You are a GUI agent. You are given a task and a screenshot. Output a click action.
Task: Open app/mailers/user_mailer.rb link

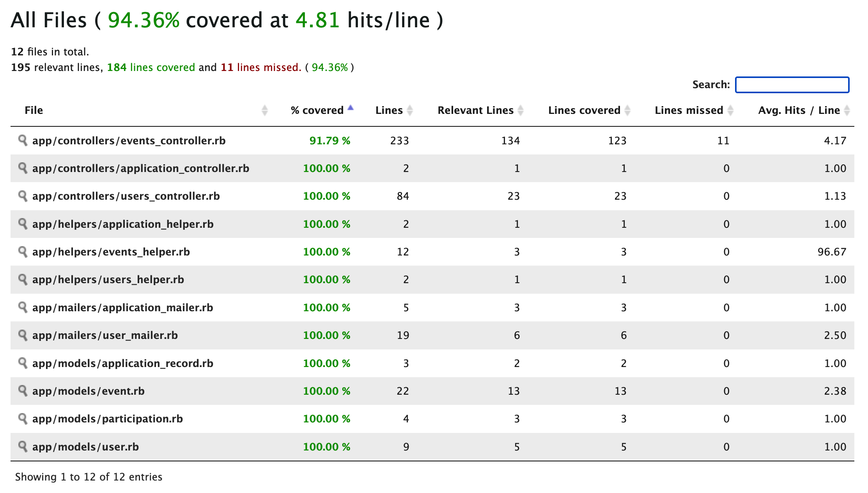click(105, 335)
